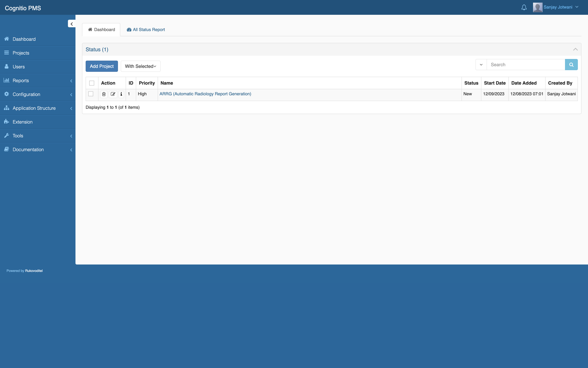
Task: Click the Date Added column header
Action: (526, 83)
